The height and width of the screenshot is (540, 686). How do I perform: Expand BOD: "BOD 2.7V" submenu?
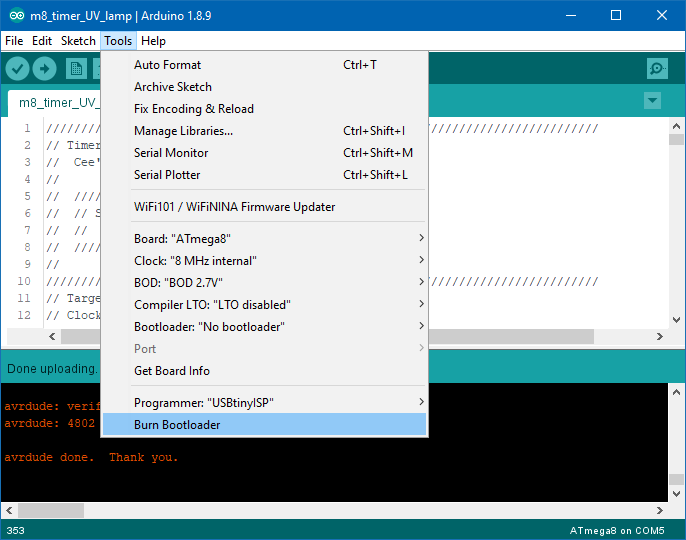(x=264, y=282)
